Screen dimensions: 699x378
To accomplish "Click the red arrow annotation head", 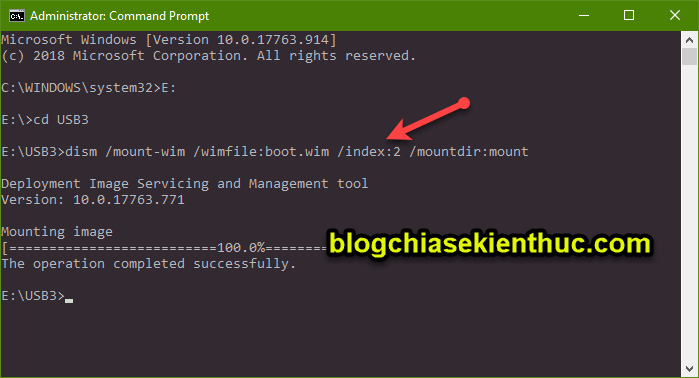I will (399, 130).
